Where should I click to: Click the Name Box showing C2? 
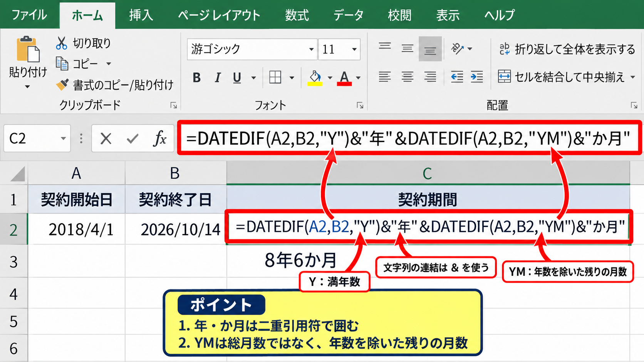click(37, 138)
